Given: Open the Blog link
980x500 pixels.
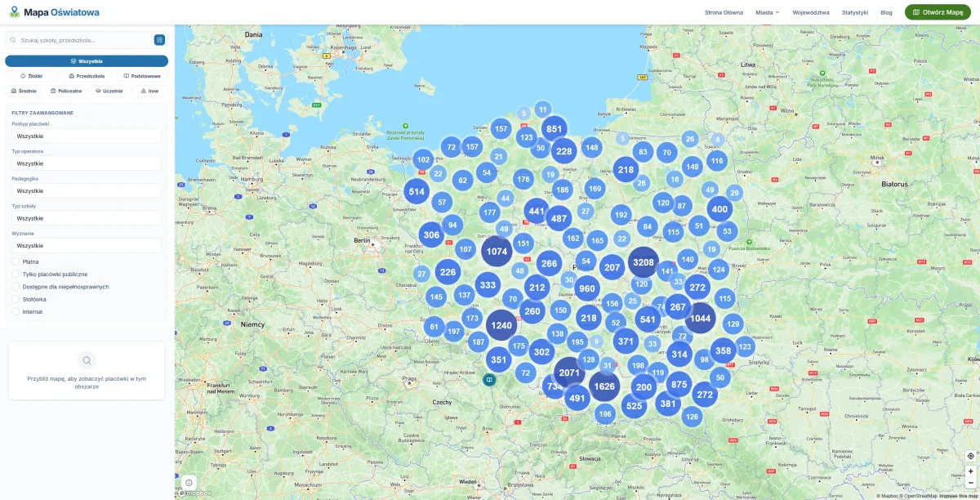Looking at the screenshot, I should click(885, 12).
